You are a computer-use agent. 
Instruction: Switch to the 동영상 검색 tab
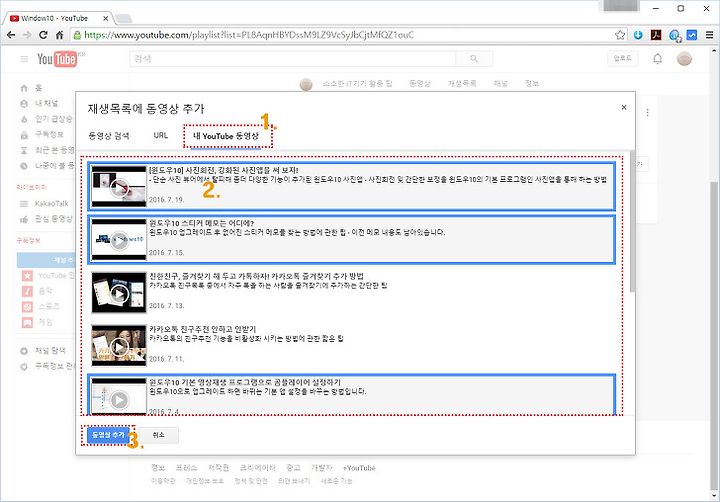tap(109, 136)
